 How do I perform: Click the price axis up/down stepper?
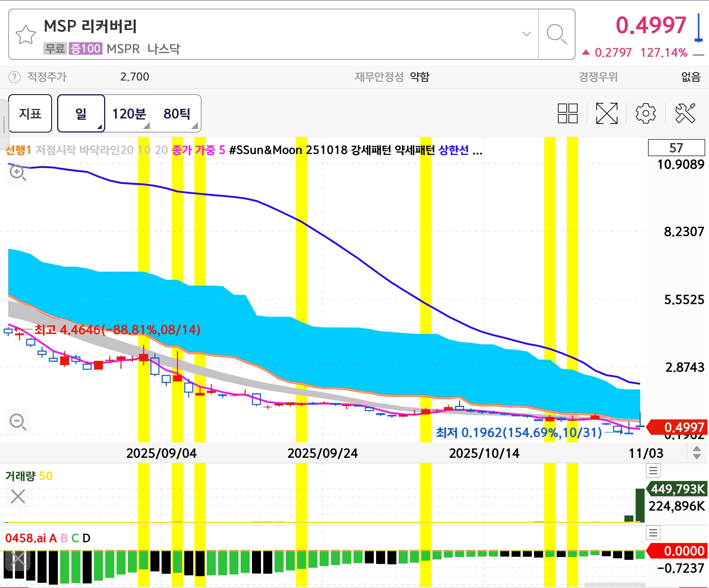[697, 452]
